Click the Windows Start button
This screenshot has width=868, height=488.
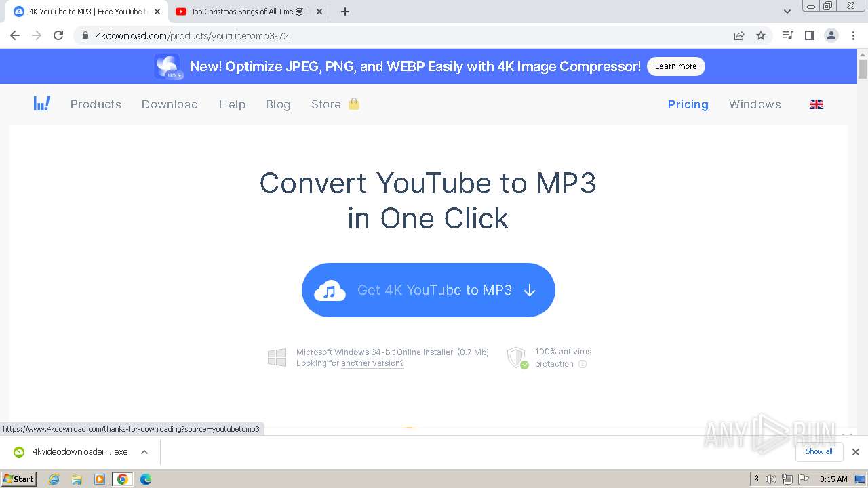tap(19, 479)
